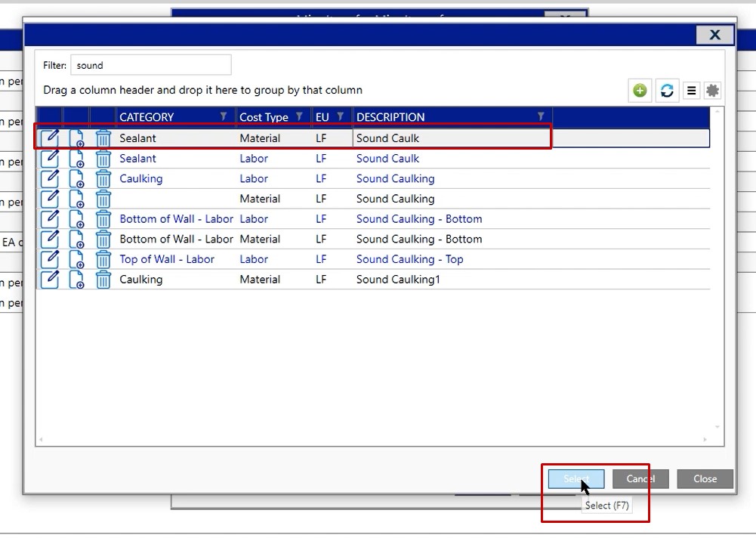The image size is (756, 538).
Task: Open CATEGORY column filter dropdown
Action: [224, 116]
